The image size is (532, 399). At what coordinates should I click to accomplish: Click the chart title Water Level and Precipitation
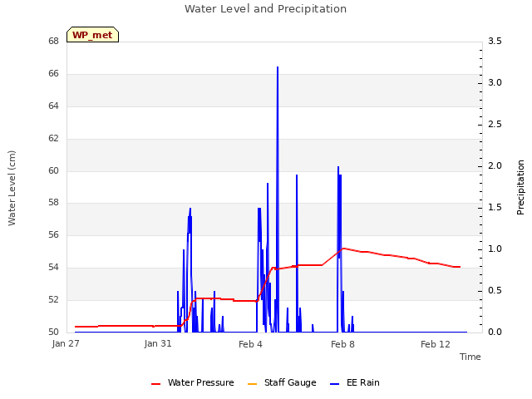coord(266,9)
